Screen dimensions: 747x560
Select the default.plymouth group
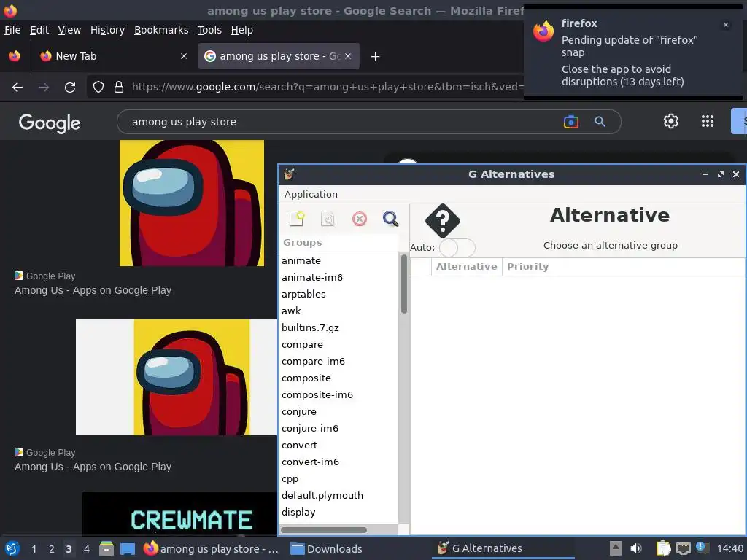pyautogui.click(x=322, y=495)
